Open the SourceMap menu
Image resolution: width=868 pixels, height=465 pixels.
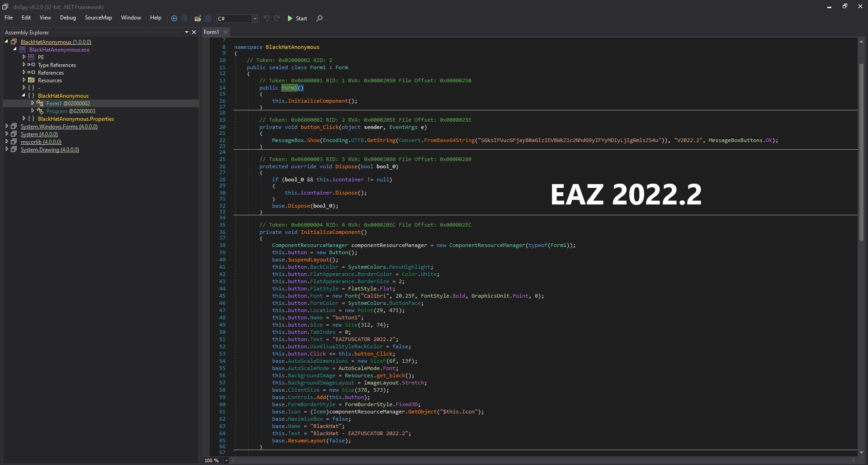click(x=98, y=18)
